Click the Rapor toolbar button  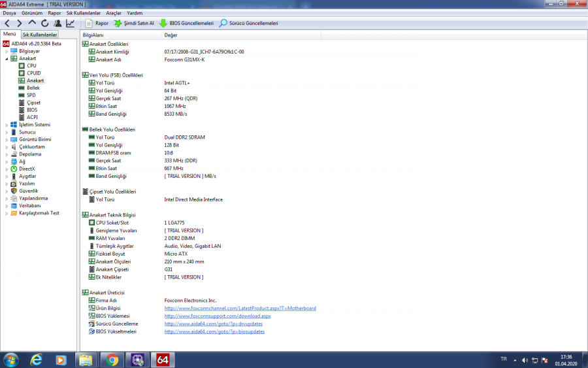tap(97, 24)
